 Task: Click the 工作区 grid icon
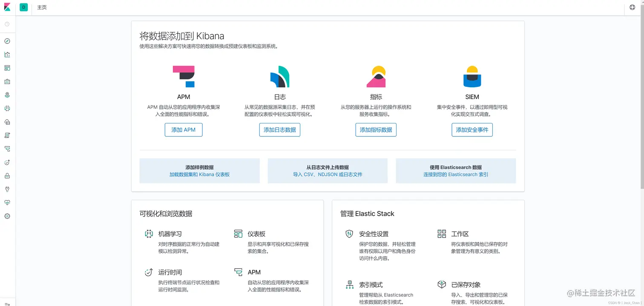tap(442, 234)
